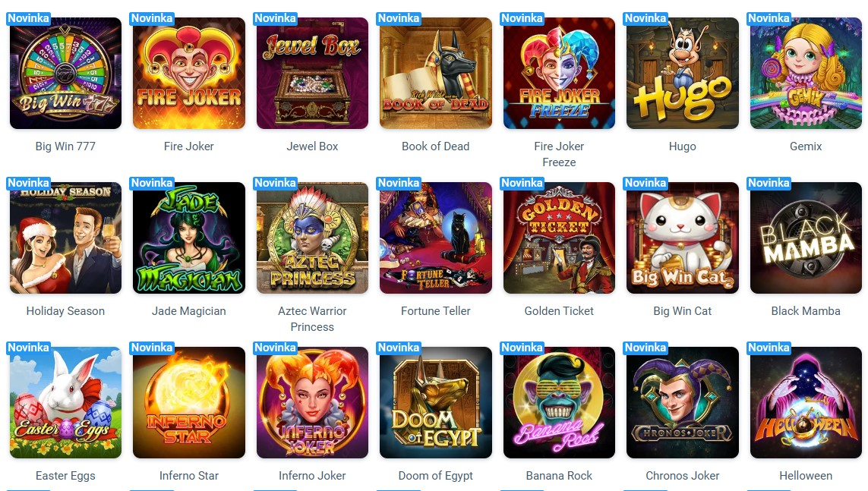
Task: Click the Banana Rock game image
Action: [559, 402]
